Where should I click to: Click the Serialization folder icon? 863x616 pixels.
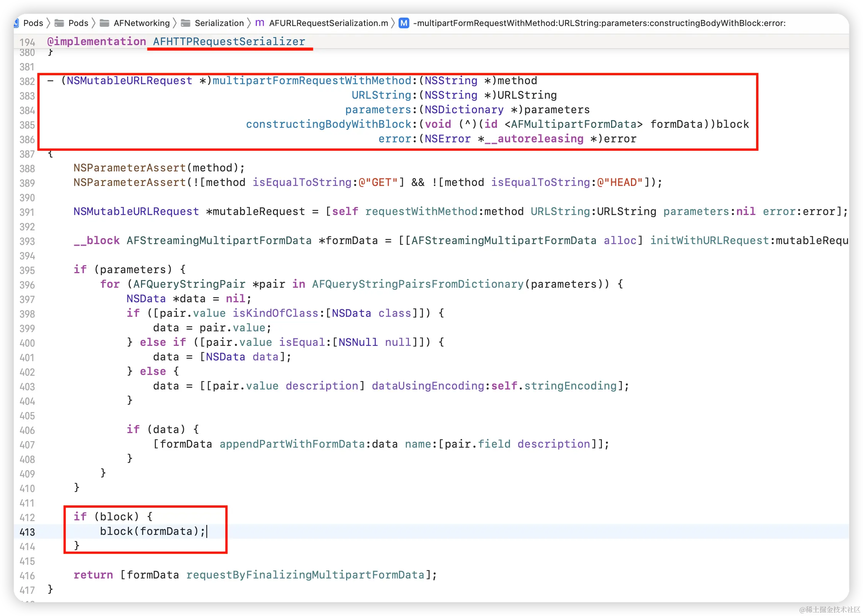point(186,23)
